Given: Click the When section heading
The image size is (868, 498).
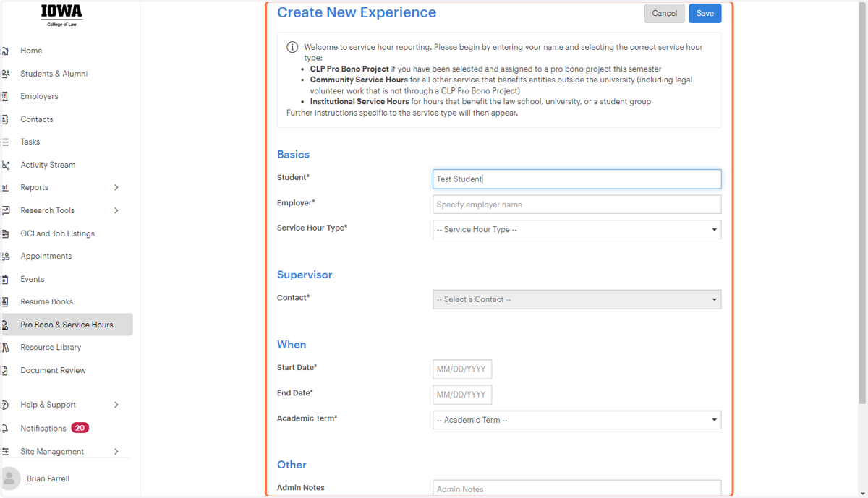Looking at the screenshot, I should (292, 345).
